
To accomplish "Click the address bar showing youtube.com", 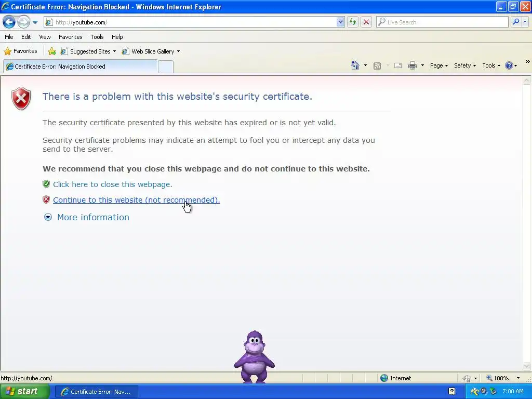I will point(194,22).
